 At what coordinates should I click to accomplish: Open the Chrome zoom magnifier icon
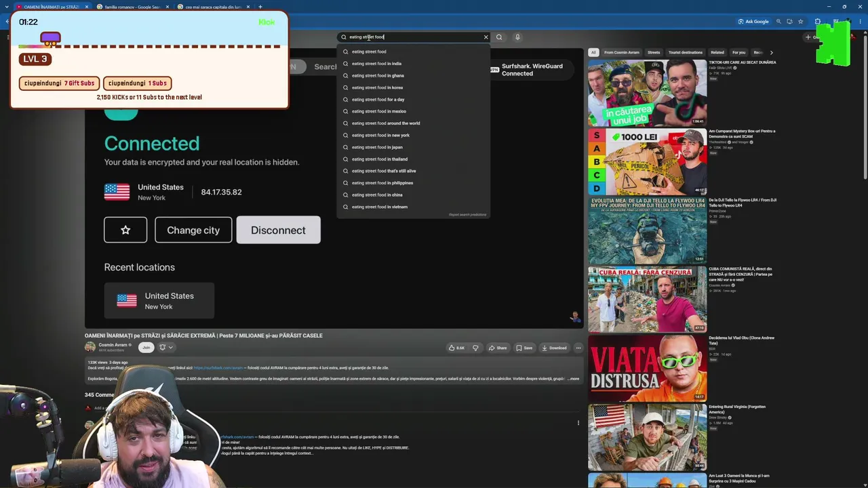click(x=778, y=22)
